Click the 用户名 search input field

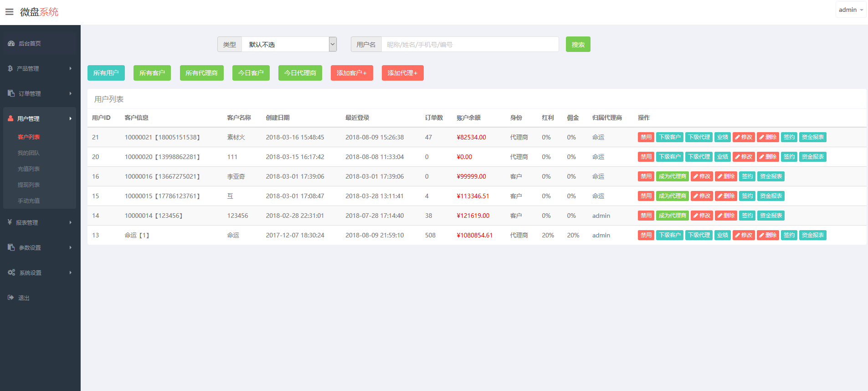coord(469,45)
